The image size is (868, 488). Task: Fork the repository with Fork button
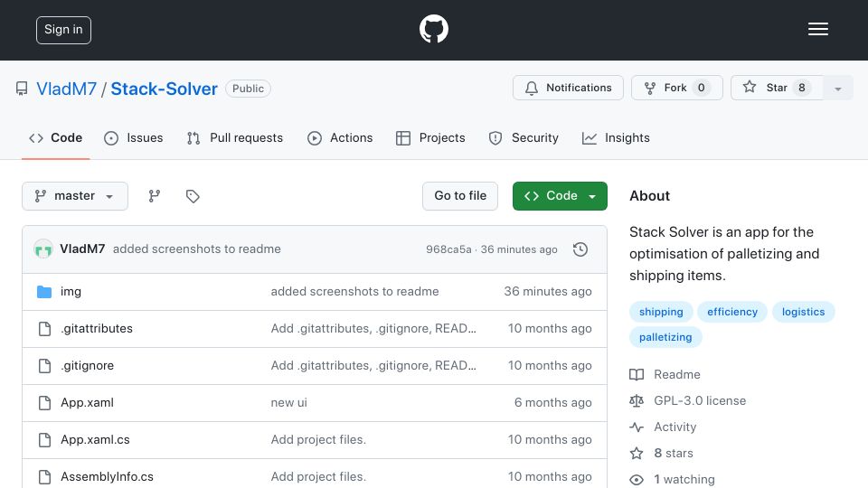click(x=677, y=88)
